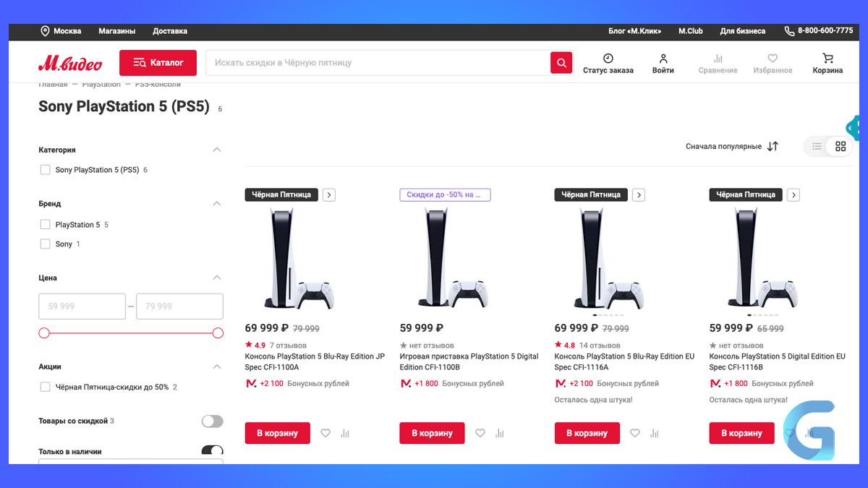This screenshot has width=868, height=488.
Task: Switch to list view layout icon
Action: 817,146
